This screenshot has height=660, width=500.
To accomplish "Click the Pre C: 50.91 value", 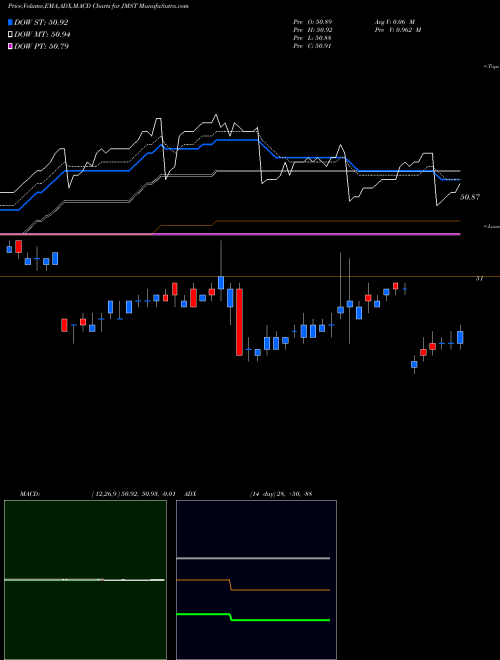I will [313, 46].
